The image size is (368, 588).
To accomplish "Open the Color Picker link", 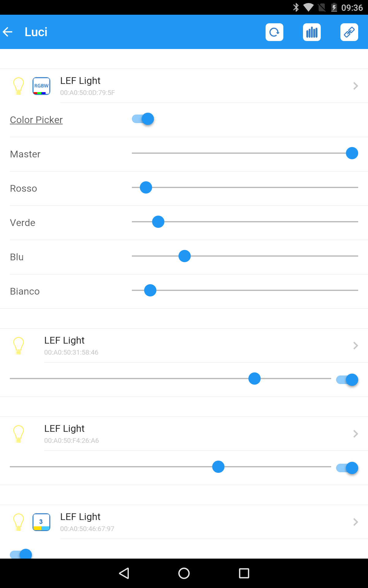I will 36,120.
